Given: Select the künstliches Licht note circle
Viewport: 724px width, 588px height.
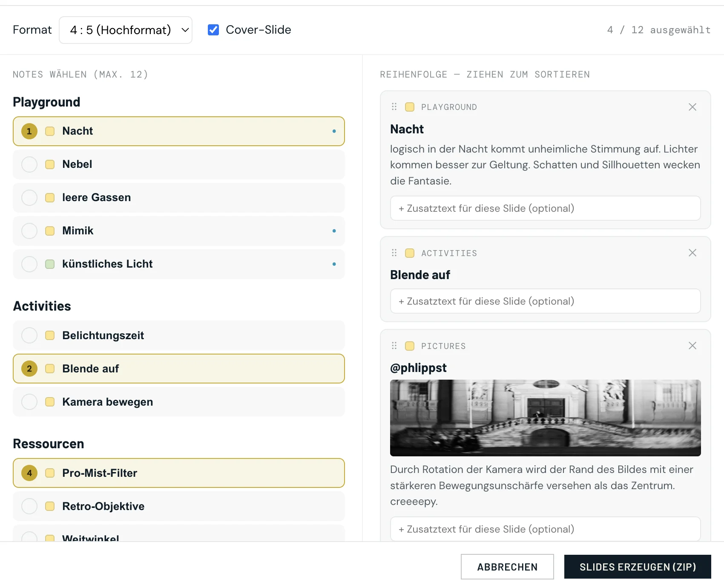Looking at the screenshot, I should pos(29,264).
